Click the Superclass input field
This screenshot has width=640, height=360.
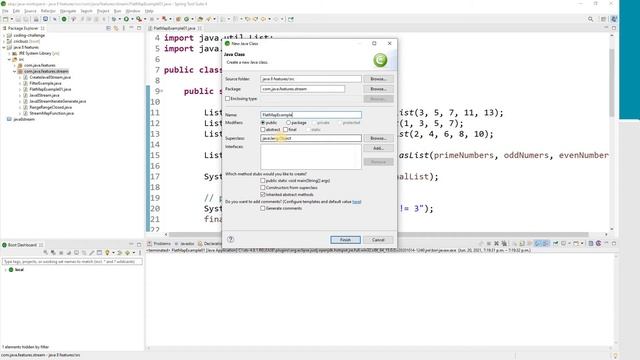[311, 138]
